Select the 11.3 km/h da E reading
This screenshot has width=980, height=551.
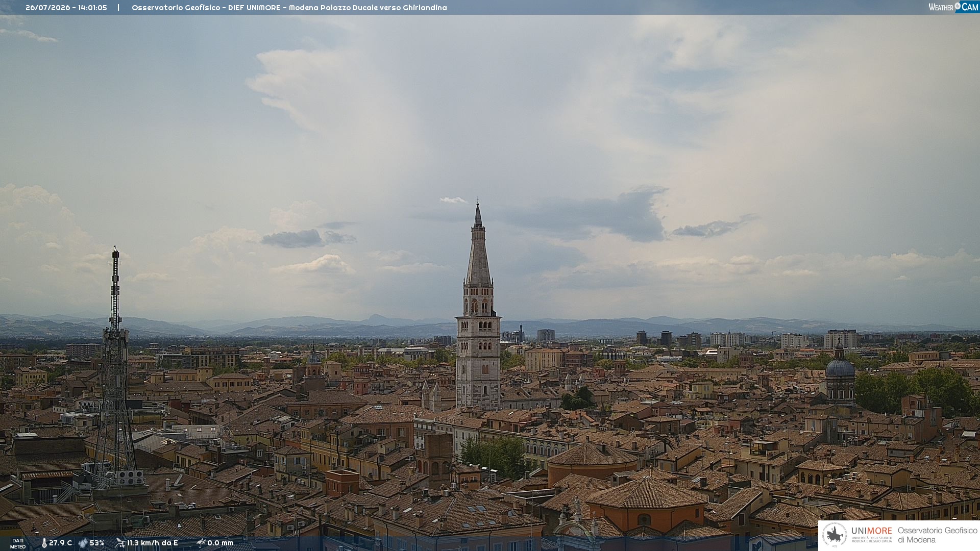coord(153,543)
